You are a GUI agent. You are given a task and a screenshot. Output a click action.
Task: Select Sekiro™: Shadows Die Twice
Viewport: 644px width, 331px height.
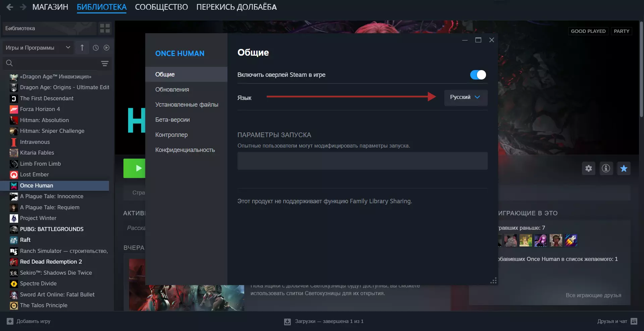click(x=55, y=273)
